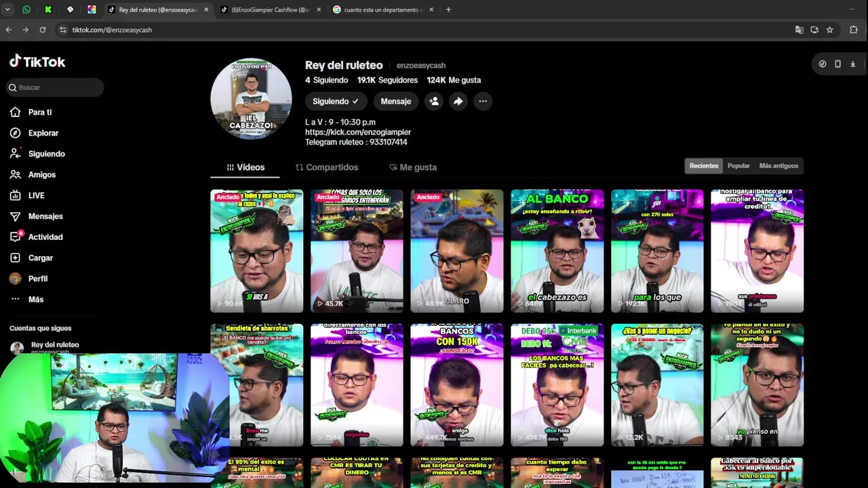
Task: Open Perfil in the sidebar
Action: point(37,279)
